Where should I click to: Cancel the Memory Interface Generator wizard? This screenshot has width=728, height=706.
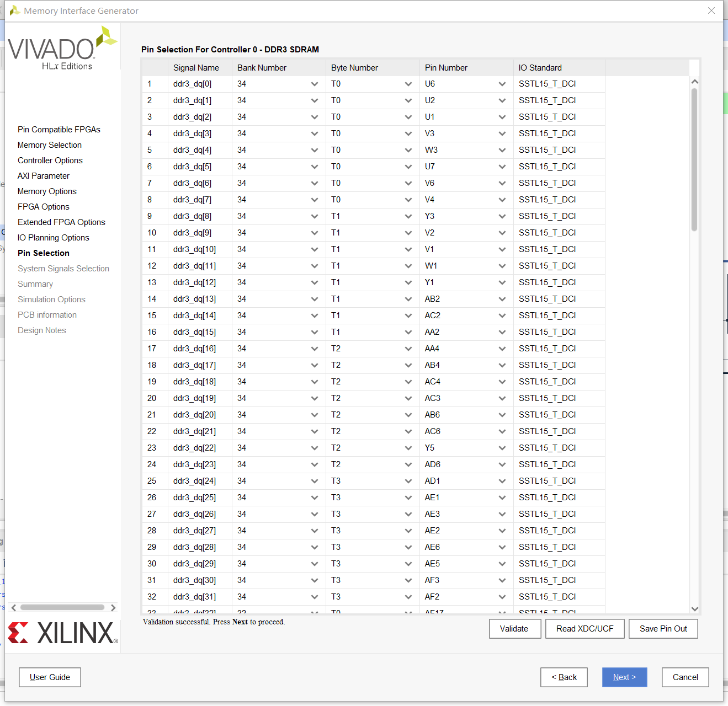[x=685, y=677]
